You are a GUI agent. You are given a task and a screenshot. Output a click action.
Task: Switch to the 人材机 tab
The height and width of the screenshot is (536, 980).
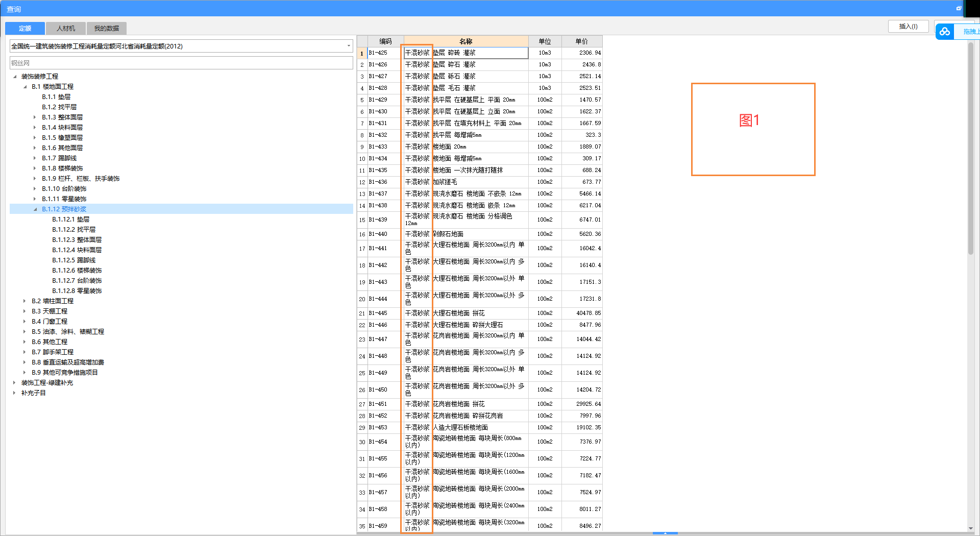pyautogui.click(x=66, y=29)
